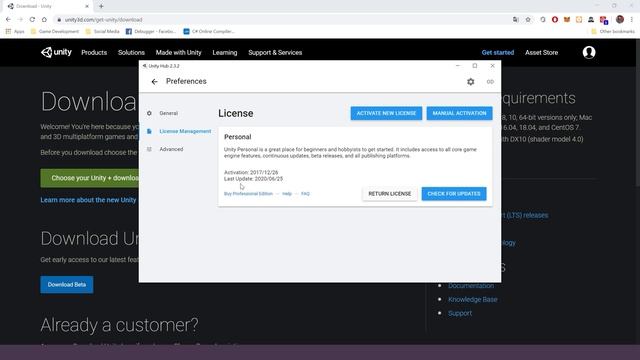Open Learn more about the new Unity link
This screenshot has height=360, width=640.
tap(88, 200)
